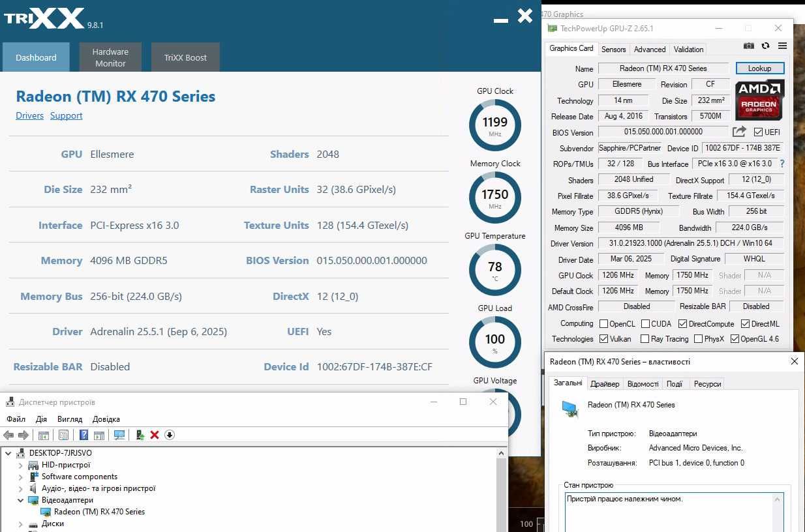
Task: Click the BIOS Version field in GPU-Z
Action: [x=664, y=132]
